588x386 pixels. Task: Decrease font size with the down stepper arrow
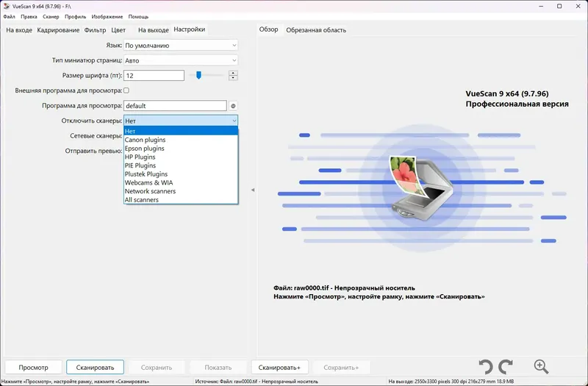click(233, 78)
